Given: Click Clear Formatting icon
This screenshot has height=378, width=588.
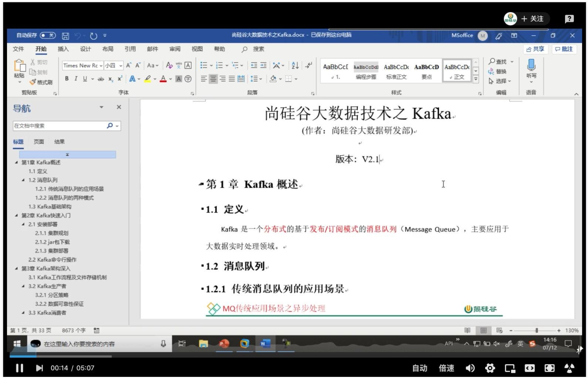Looking at the screenshot, I should coord(169,65).
